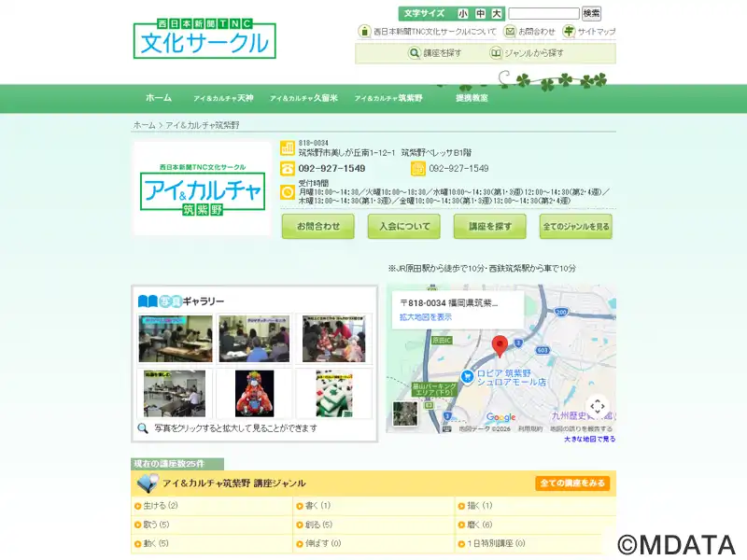Go to the 提携教室 navigation item
Screen dimensions: 747x560
(x=472, y=98)
